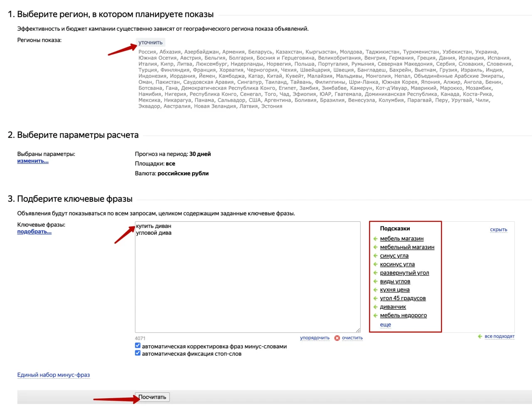Expand more suggestions with "еще"
The height and width of the screenshot is (409, 532).
(x=385, y=325)
